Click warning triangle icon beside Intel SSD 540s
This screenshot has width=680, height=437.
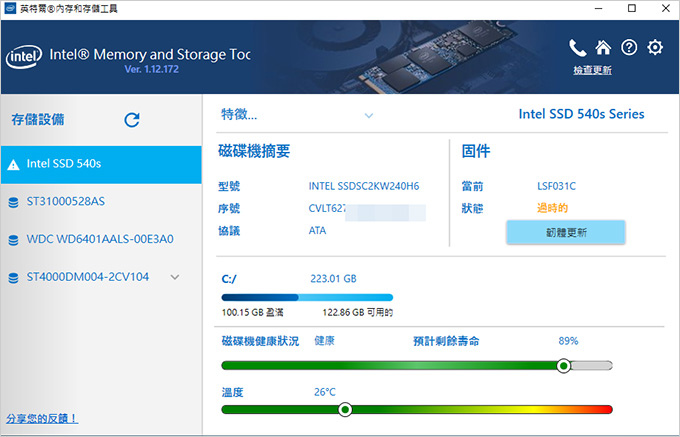(13, 165)
